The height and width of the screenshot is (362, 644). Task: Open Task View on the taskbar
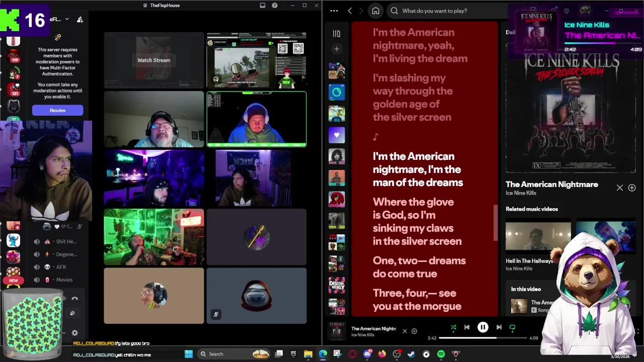pos(279,354)
